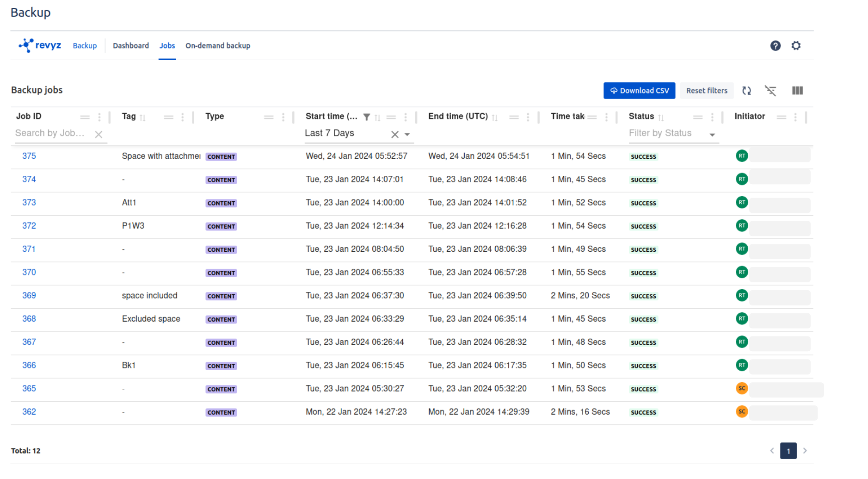Sort by the Tag column
Viewport: 868px width, 479px height.
[142, 118]
